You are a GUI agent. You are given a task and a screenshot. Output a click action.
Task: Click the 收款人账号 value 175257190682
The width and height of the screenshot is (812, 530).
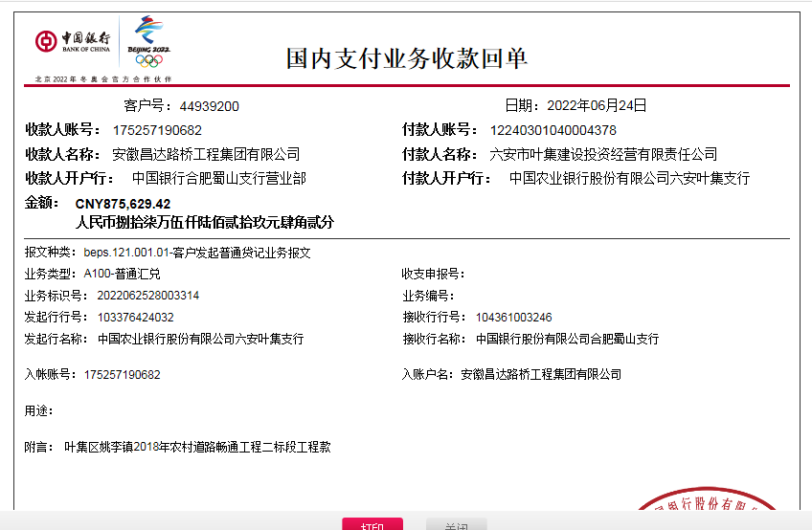[x=157, y=130]
